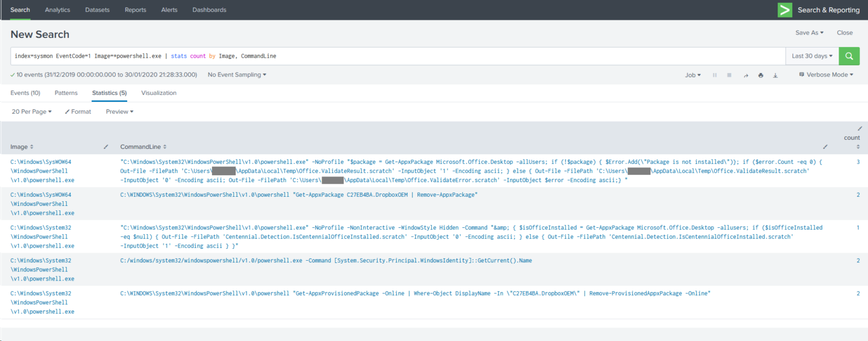
Task: Open the 20 Per Page selector
Action: [31, 111]
